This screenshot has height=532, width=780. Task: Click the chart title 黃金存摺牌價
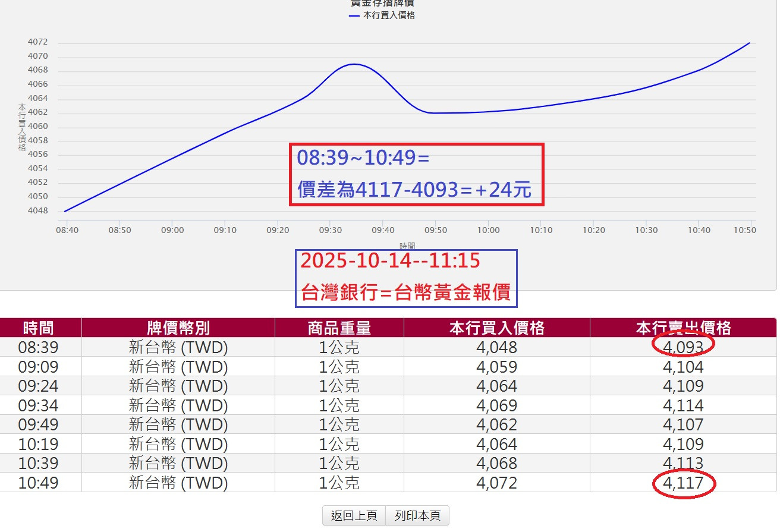(383, 3)
